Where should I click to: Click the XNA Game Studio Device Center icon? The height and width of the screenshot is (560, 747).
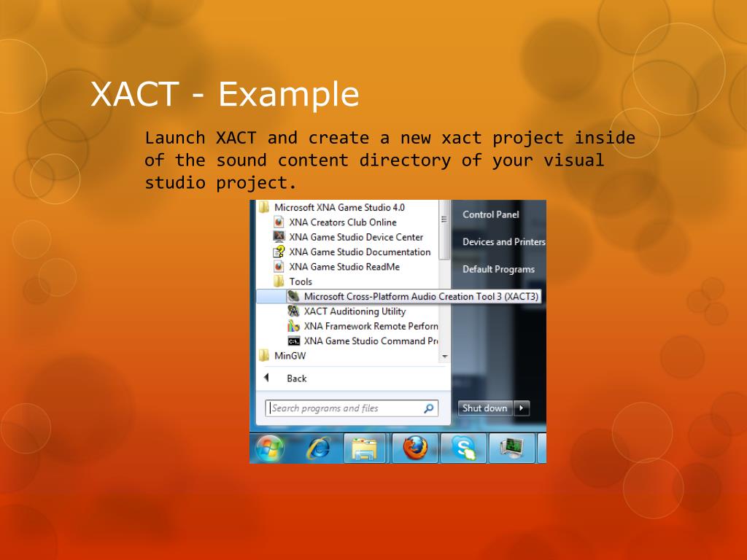279,237
